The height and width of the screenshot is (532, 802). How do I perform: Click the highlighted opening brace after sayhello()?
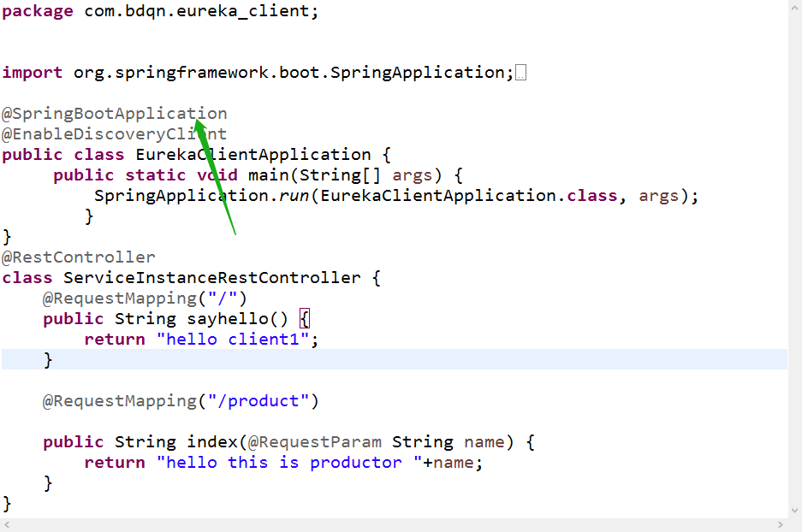coord(305,319)
